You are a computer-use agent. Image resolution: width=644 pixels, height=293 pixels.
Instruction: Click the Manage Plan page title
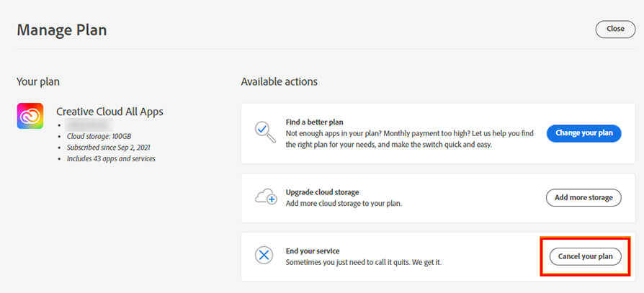[62, 30]
